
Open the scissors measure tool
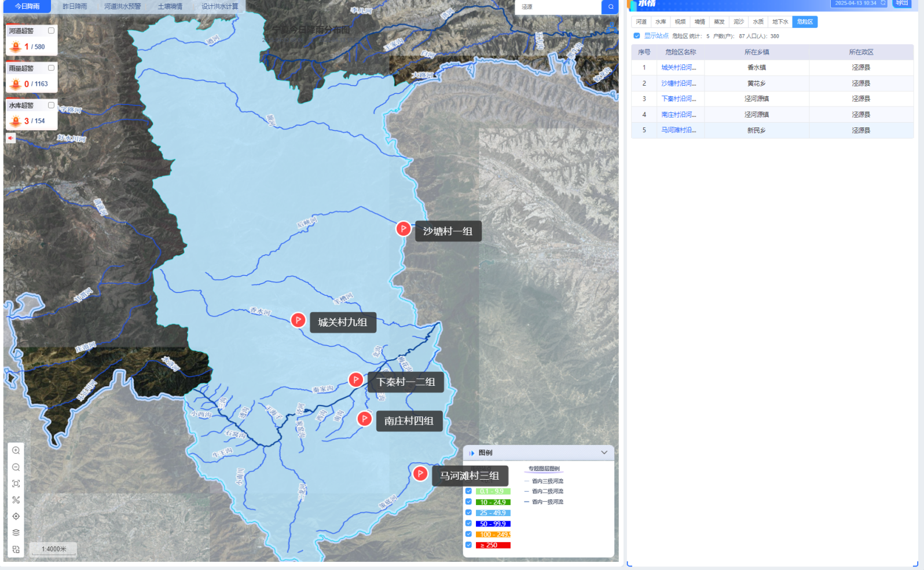click(16, 500)
